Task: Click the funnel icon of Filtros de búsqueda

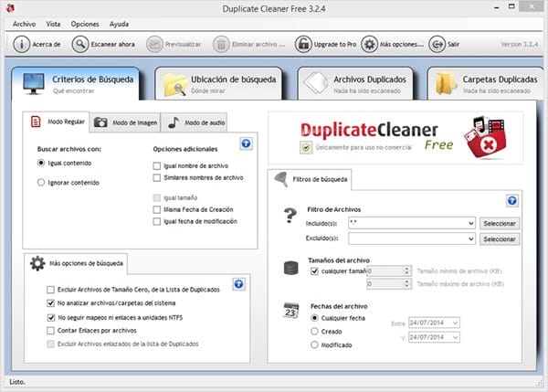Action: 281,179
